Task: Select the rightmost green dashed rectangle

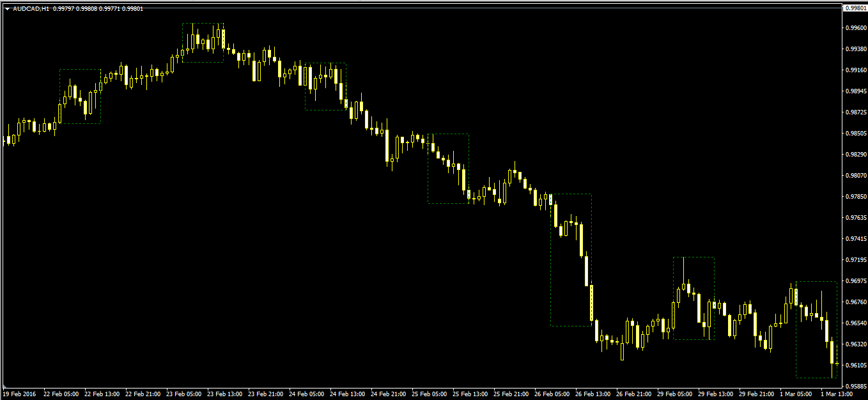Action: [x=816, y=329]
